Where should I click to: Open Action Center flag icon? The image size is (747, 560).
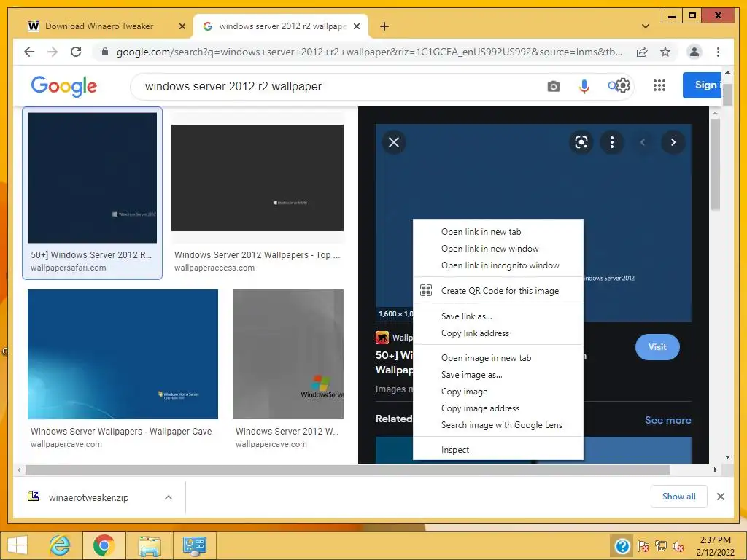643,546
